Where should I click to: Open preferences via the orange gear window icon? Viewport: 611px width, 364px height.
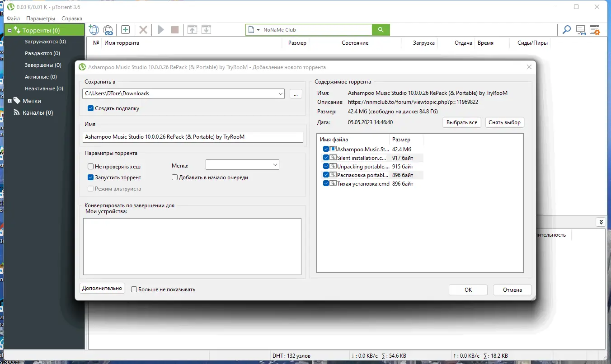click(x=595, y=30)
